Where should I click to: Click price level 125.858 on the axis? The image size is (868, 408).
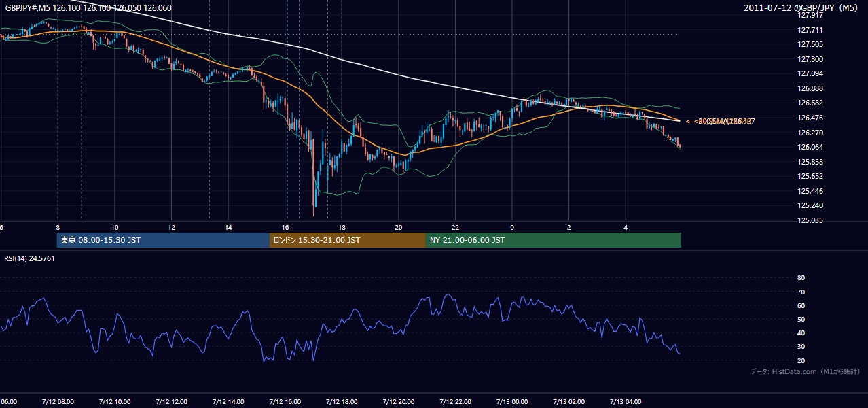pyautogui.click(x=810, y=162)
